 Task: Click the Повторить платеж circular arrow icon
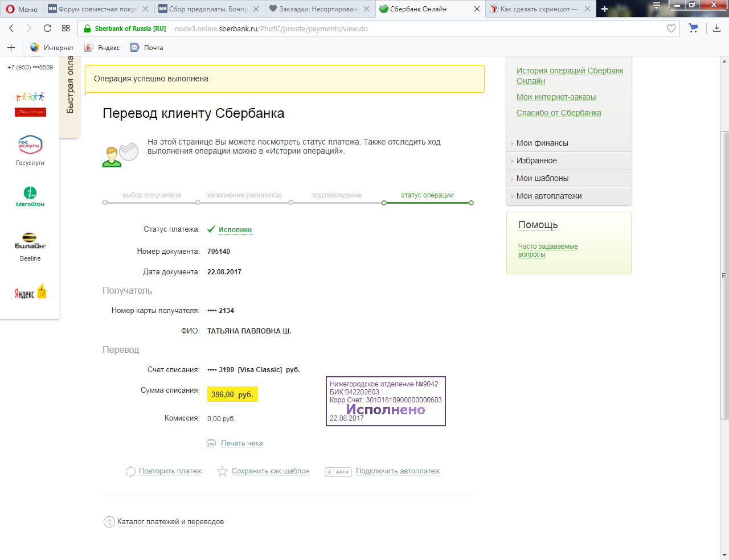coord(130,471)
